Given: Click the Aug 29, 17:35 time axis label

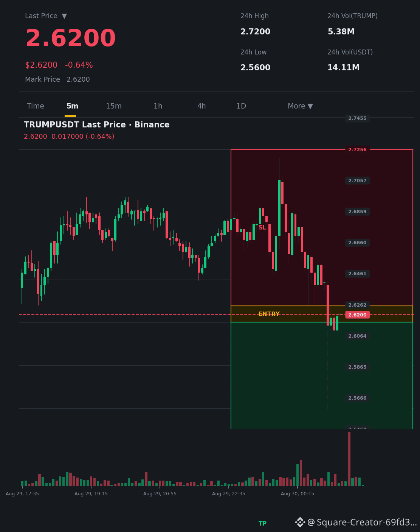Looking at the screenshot, I should click(x=22, y=494).
